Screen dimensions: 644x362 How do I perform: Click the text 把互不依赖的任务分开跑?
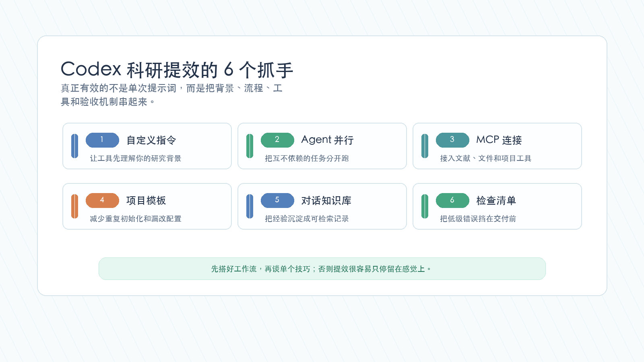(x=307, y=158)
